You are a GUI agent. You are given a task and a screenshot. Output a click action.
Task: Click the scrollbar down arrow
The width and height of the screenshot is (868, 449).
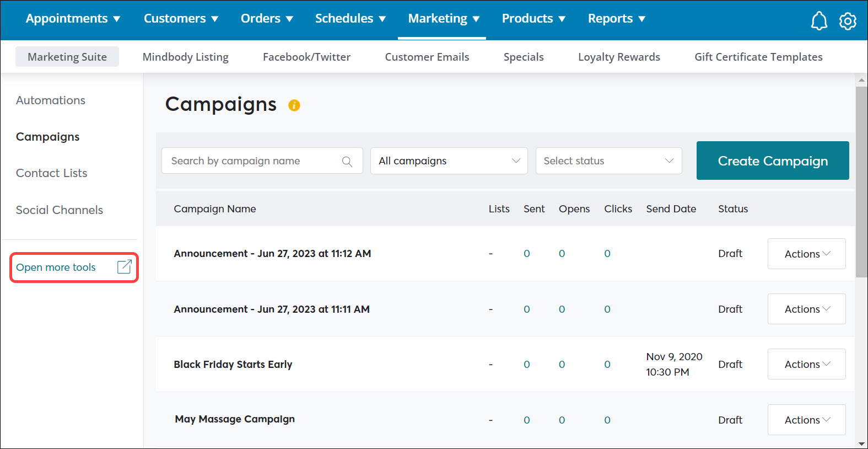tap(861, 443)
